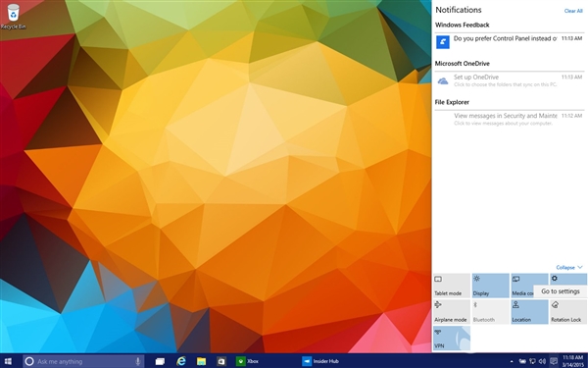Screen dimensions: 588x368
Task: Open the Store app in the taskbar
Action: tap(221, 361)
